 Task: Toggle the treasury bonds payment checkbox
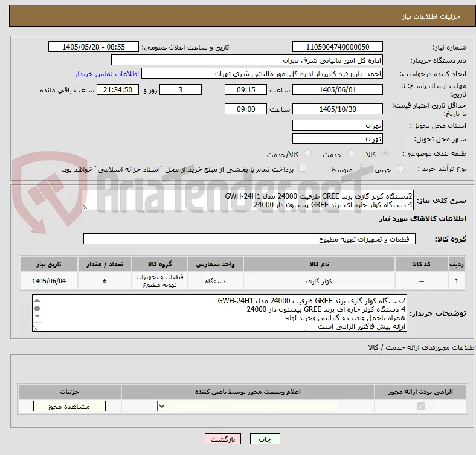click(x=303, y=168)
